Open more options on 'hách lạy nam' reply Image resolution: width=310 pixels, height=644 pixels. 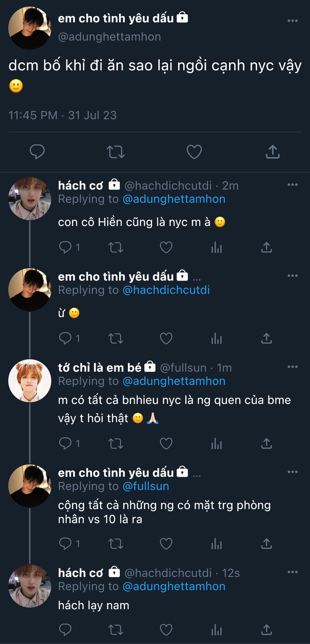click(x=292, y=572)
